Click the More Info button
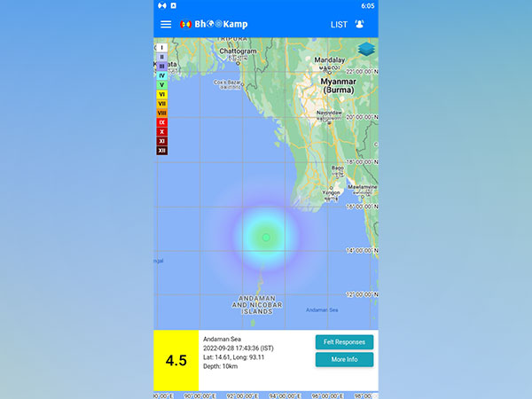The width and height of the screenshot is (532, 399). click(x=344, y=359)
